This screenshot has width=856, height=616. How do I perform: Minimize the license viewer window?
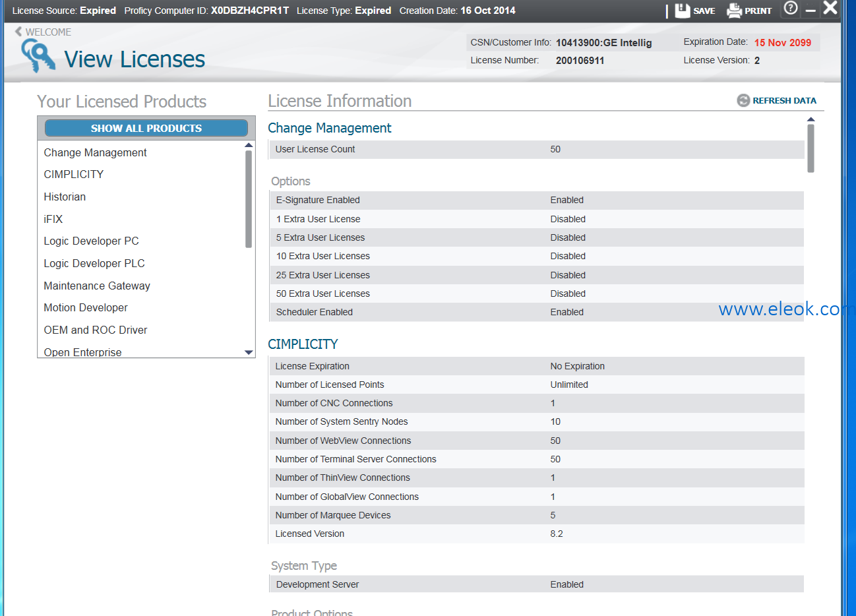pyautogui.click(x=810, y=11)
